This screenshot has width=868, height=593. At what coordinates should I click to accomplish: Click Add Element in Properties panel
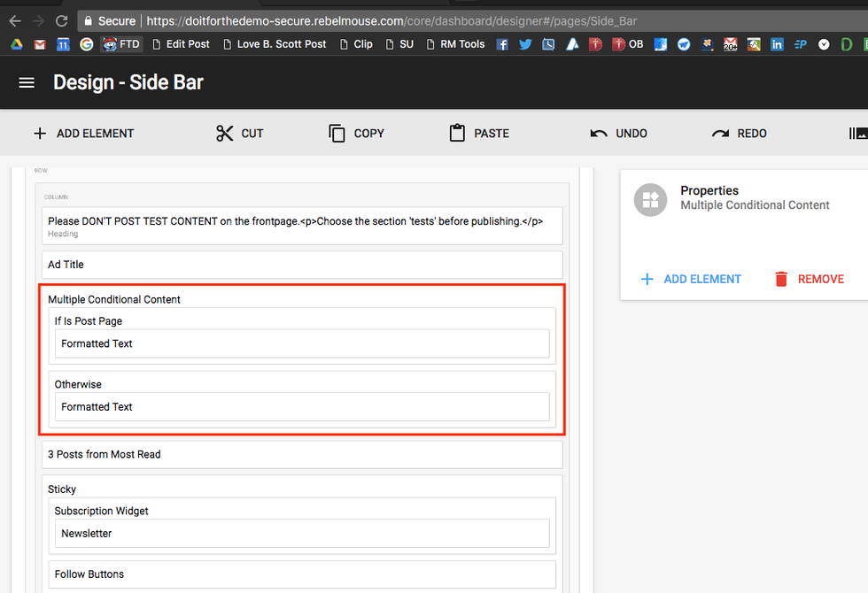[x=690, y=279]
